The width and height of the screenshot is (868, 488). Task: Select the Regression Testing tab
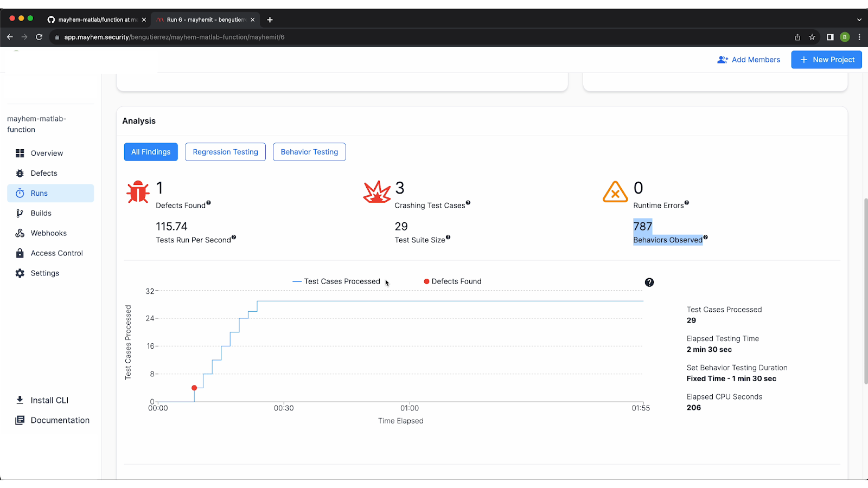click(225, 152)
